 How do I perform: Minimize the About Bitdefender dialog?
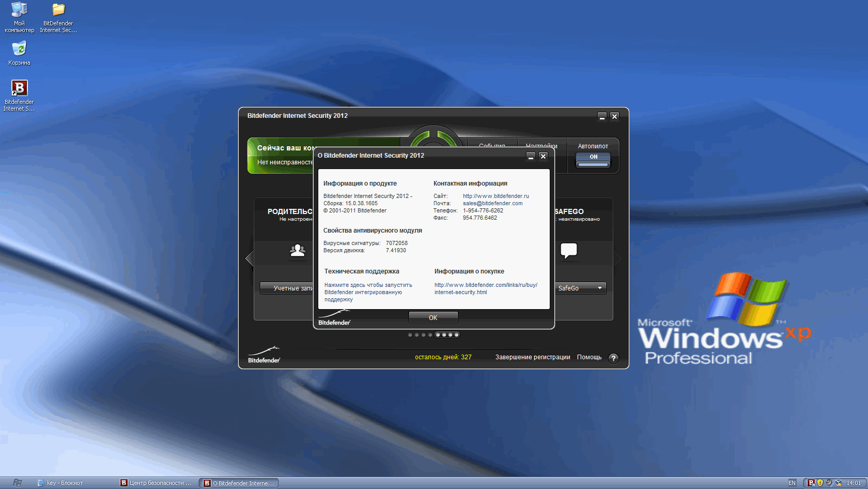(531, 156)
